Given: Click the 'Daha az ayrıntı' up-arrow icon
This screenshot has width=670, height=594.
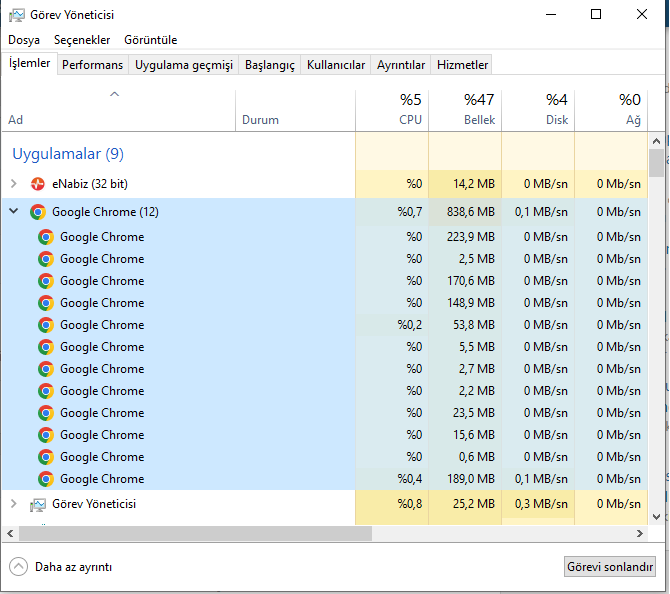Looking at the screenshot, I should point(18,566).
